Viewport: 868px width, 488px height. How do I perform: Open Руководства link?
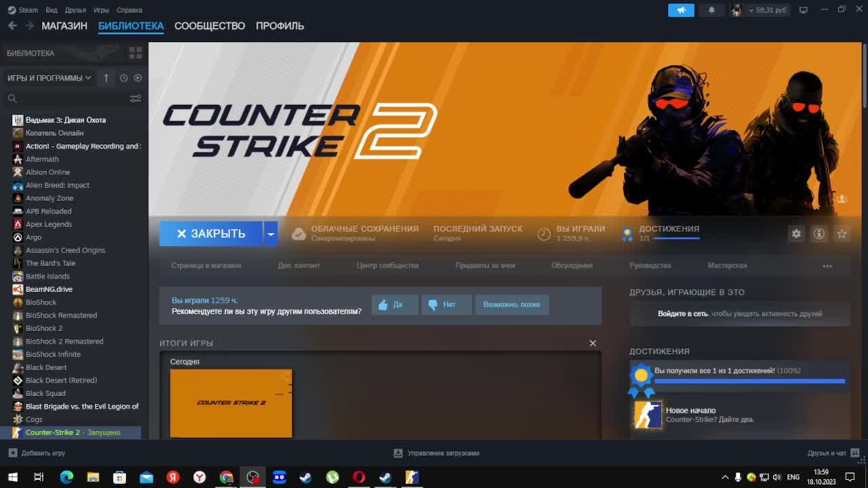pos(650,266)
